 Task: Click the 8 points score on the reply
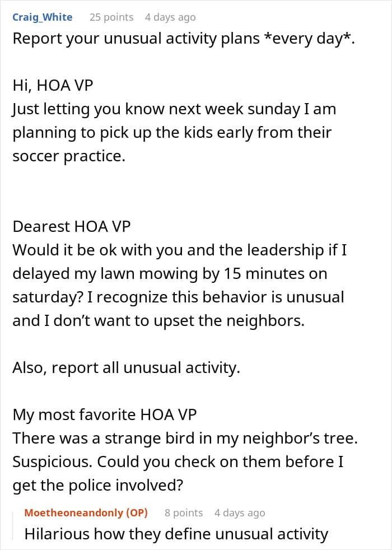tap(184, 513)
